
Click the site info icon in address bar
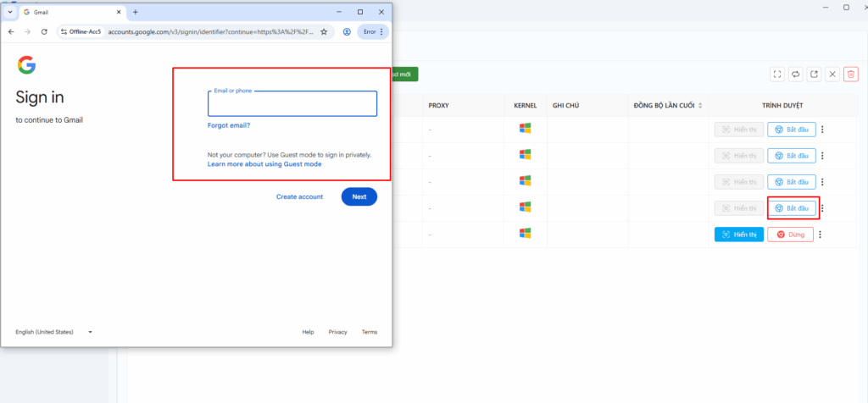[63, 31]
